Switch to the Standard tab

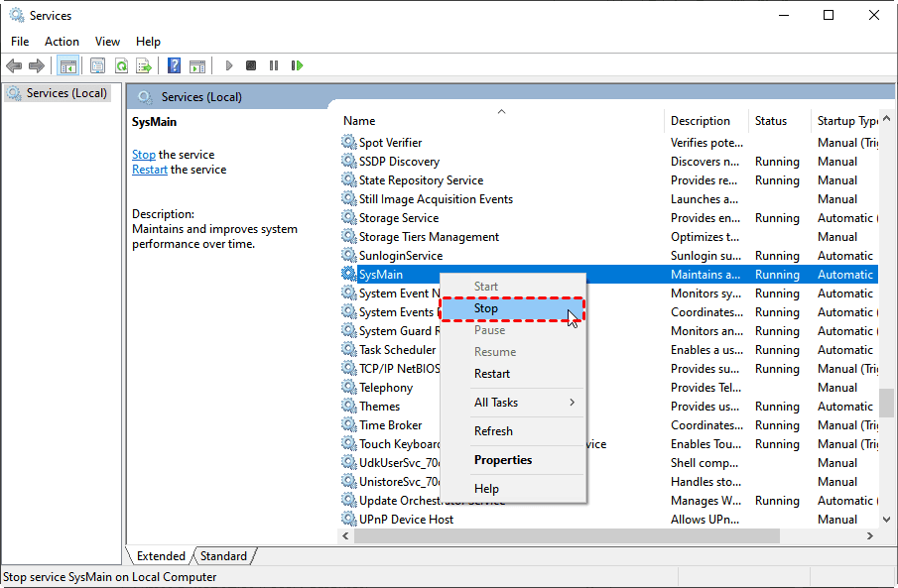[223, 556]
